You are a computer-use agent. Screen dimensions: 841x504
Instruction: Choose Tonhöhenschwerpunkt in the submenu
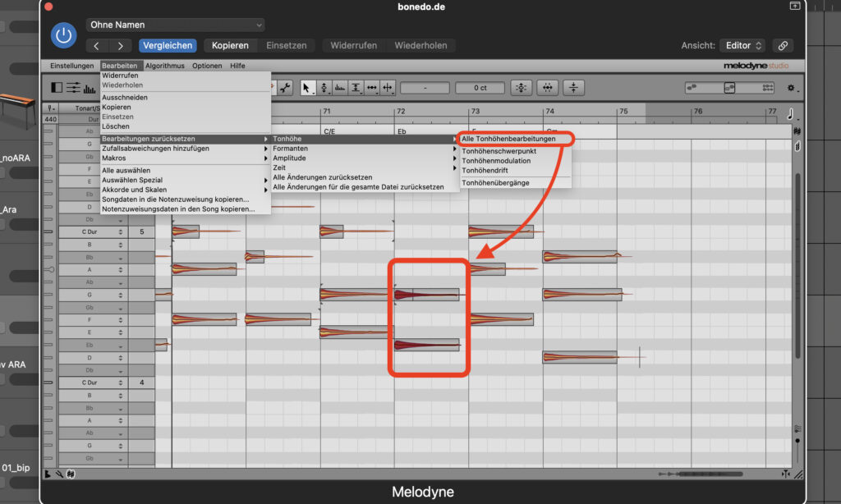tap(516, 151)
